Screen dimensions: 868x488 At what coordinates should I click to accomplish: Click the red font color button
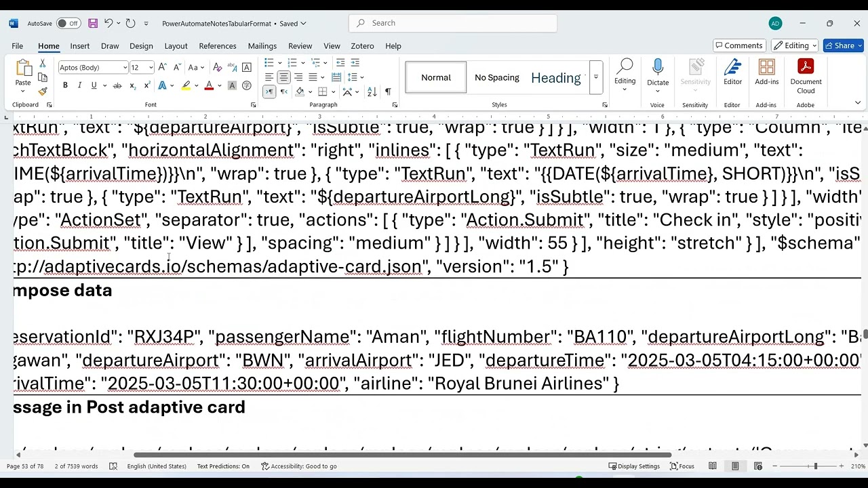point(208,85)
